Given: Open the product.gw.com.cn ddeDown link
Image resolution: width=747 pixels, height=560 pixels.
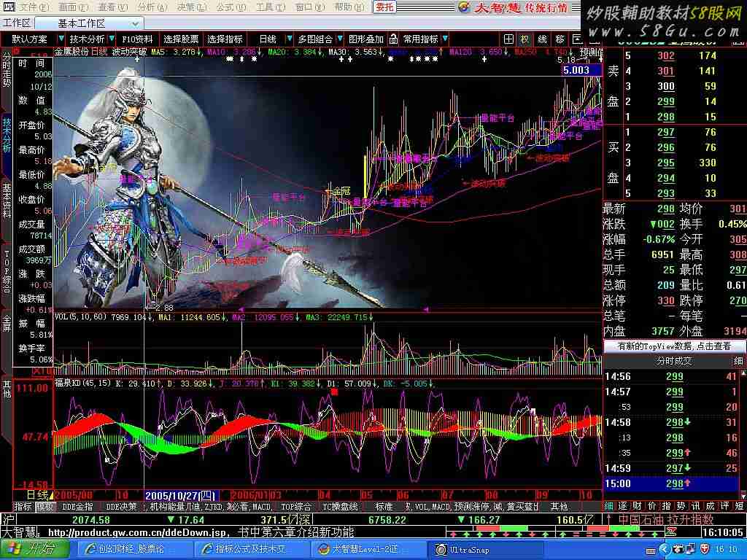Looking at the screenshot, I should point(138,532).
